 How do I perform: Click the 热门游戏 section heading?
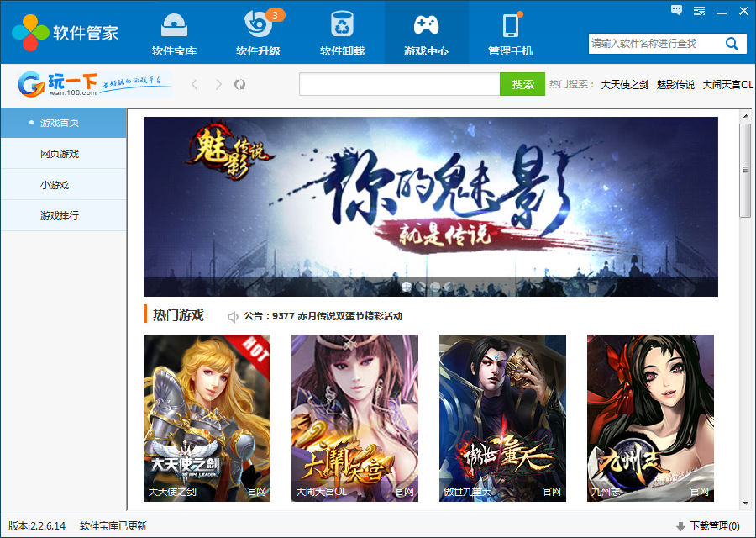[178, 315]
